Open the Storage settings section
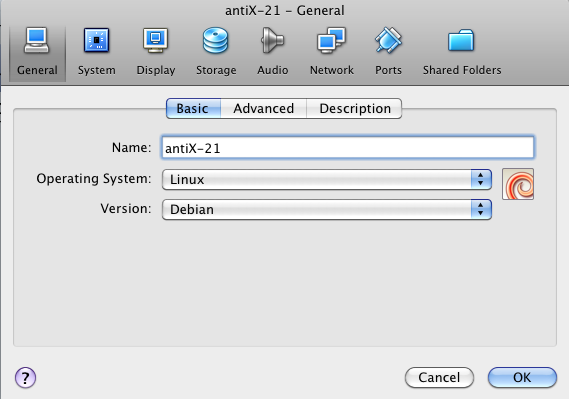569x399 pixels. 216,52
